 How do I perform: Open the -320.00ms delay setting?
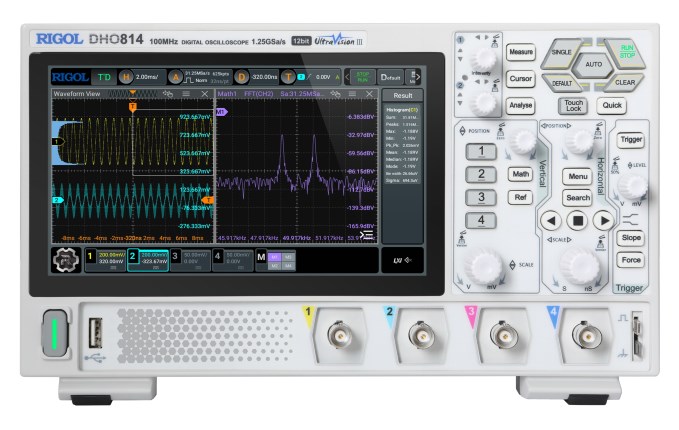pos(264,78)
